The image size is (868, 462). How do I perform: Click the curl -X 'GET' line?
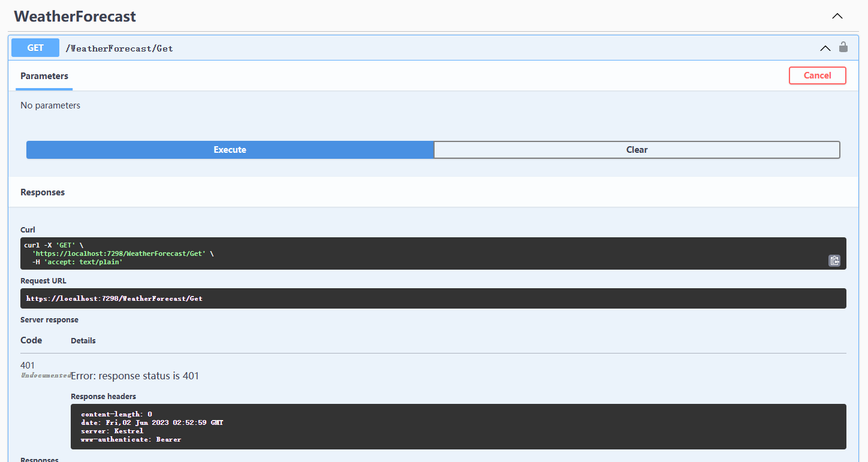54,245
